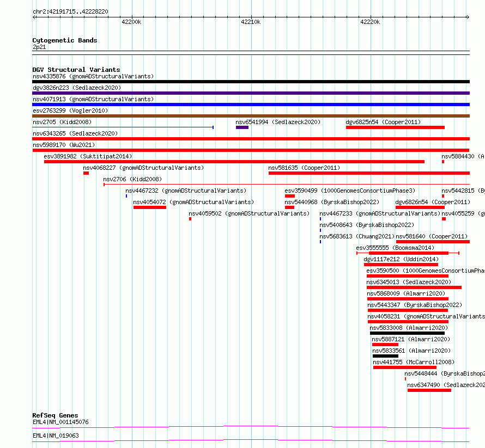Image resolution: width=485 pixels, height=448 pixels.
Task: Click the Cytogenetic Bands track title
Action: coord(65,40)
